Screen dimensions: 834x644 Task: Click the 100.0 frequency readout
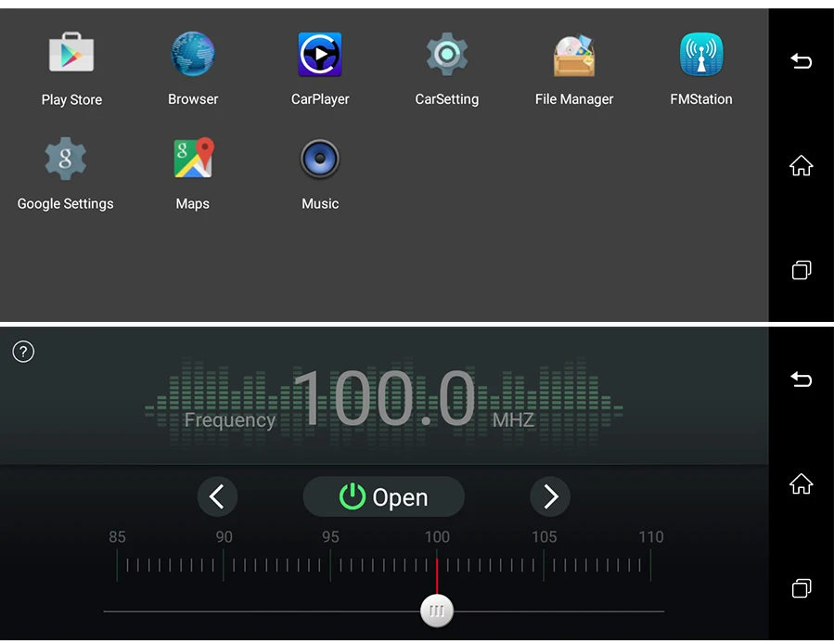pos(385,399)
